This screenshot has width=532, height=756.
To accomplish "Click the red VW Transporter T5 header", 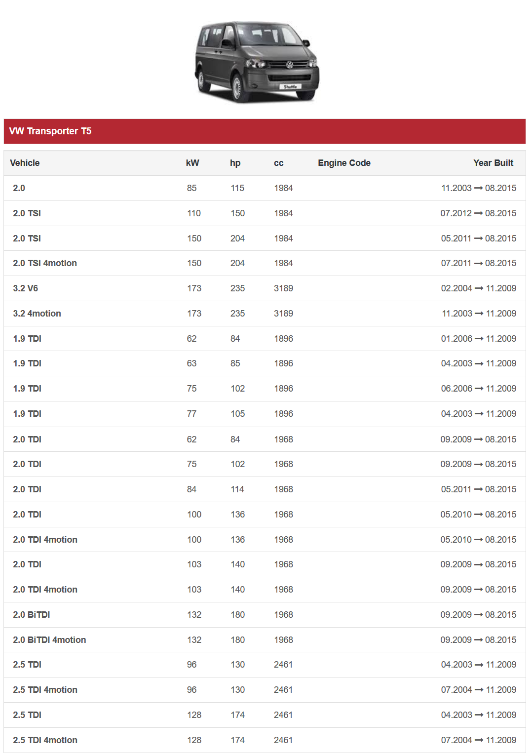I will [265, 131].
